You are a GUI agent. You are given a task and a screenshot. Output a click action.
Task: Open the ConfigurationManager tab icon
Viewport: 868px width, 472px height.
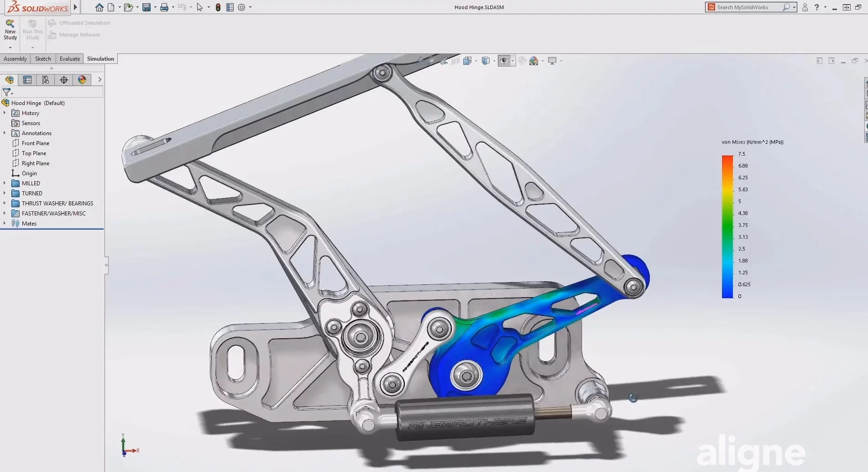(45, 80)
